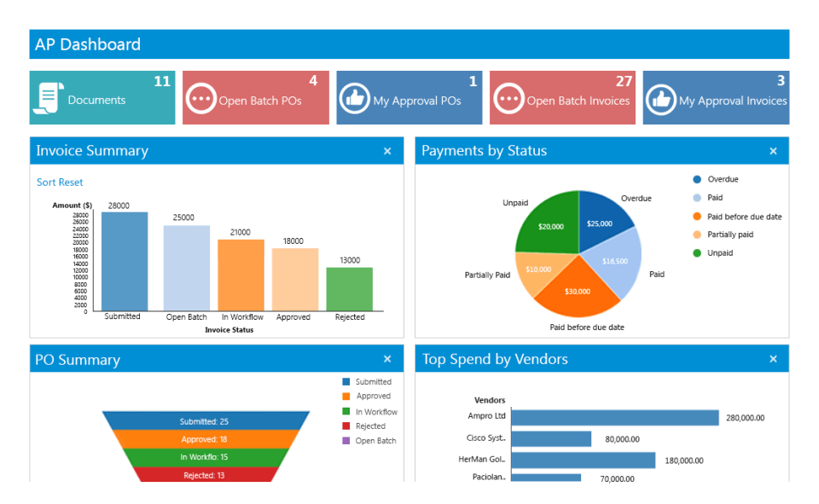Click the Sort link in Invoice Summary
819x504 pixels.
point(47,182)
